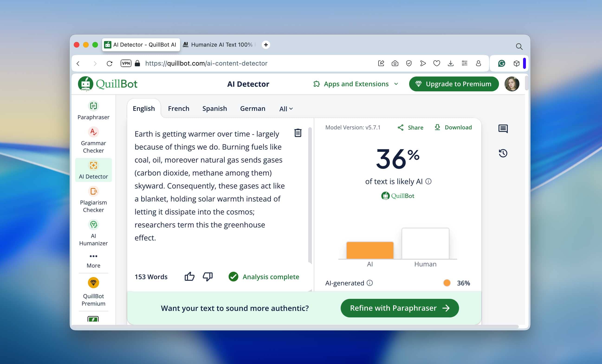This screenshot has width=602, height=364.
Task: Click the thumbs down feedback icon
Action: 208,276
